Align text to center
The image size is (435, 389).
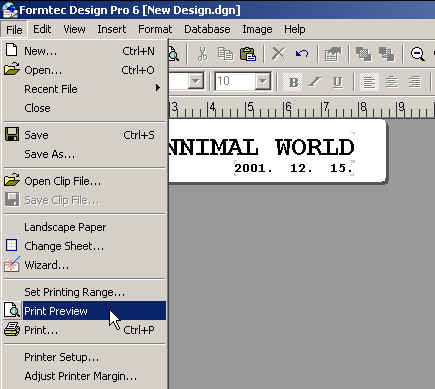point(391,82)
